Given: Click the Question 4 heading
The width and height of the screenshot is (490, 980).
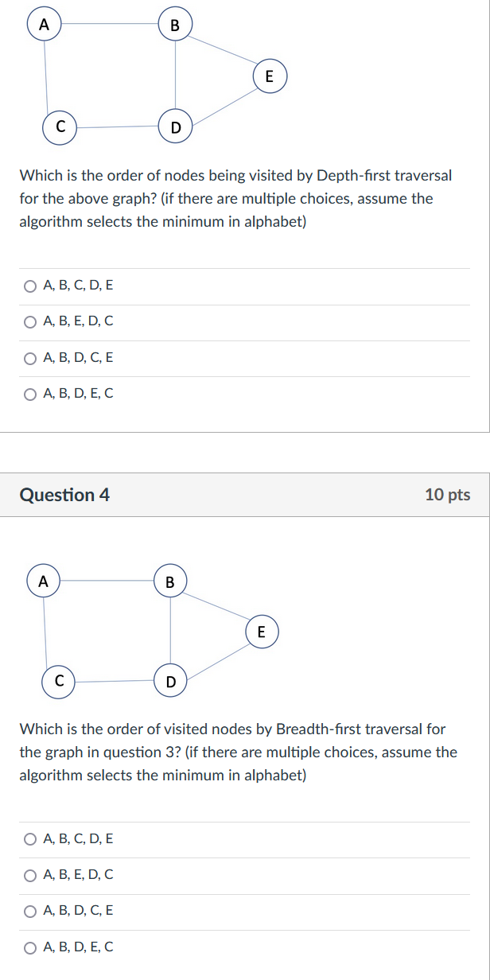Looking at the screenshot, I should (64, 495).
